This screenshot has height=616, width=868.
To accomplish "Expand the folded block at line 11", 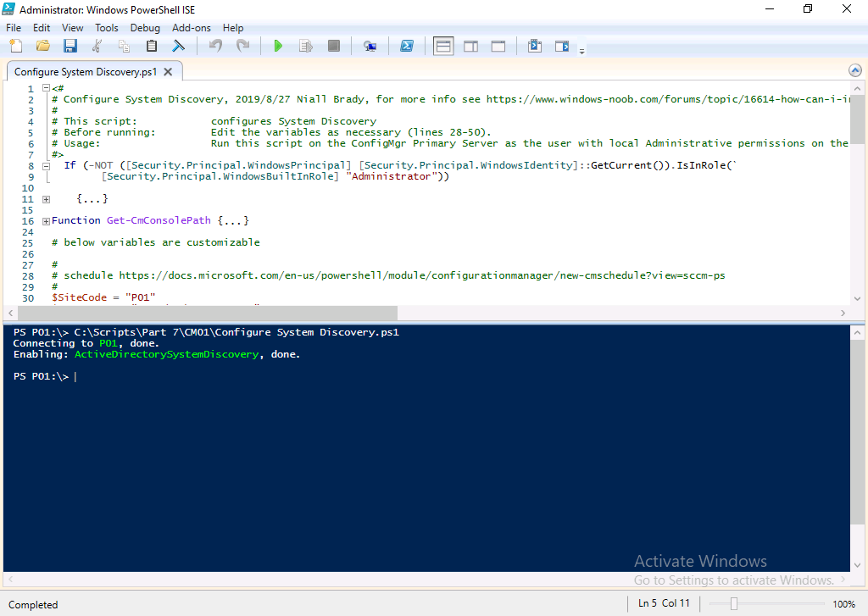I will (47, 199).
